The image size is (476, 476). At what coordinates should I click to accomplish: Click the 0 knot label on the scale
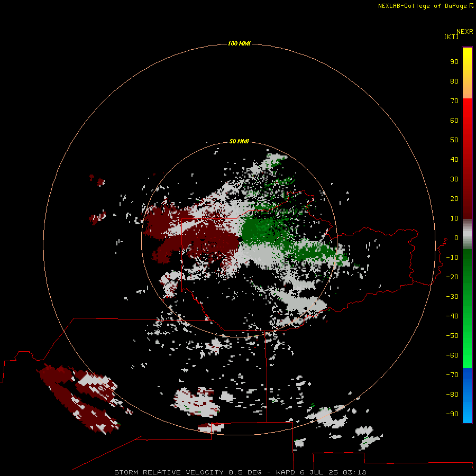tap(456, 237)
